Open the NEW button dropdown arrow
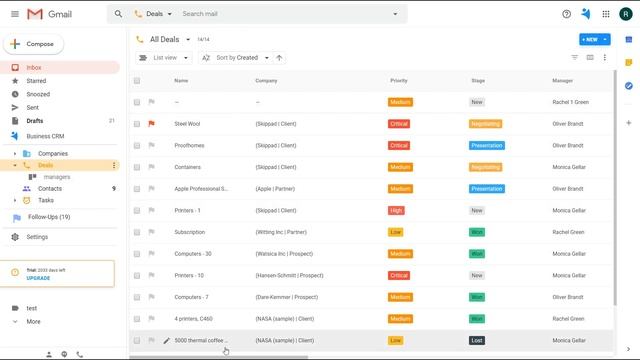 point(605,40)
